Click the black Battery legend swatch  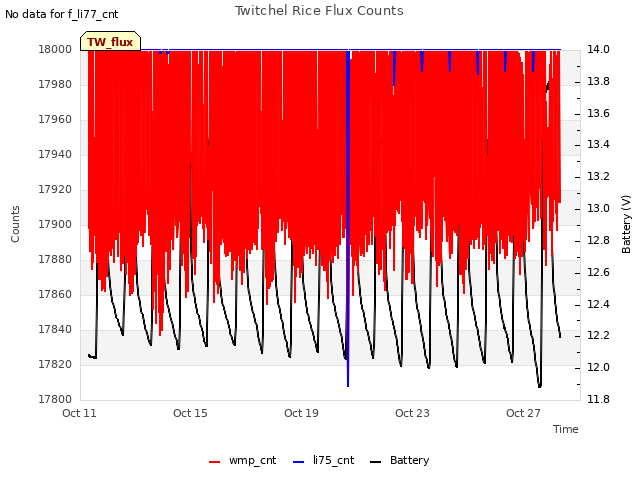pyautogui.click(x=376, y=462)
